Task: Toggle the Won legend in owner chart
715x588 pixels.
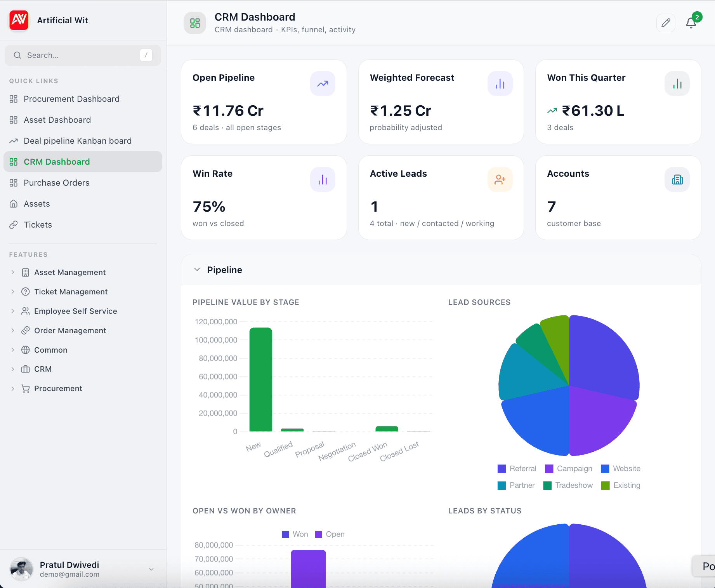Action: point(295,534)
